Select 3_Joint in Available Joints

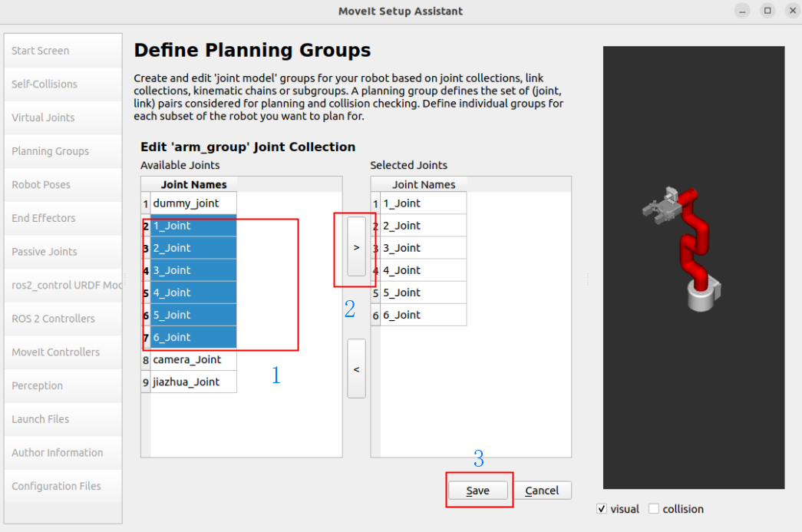point(193,270)
